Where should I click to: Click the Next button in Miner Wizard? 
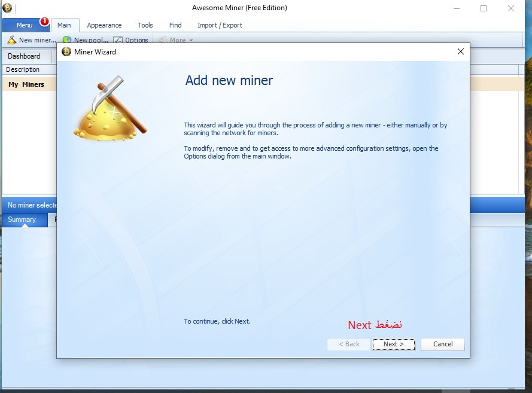[394, 344]
